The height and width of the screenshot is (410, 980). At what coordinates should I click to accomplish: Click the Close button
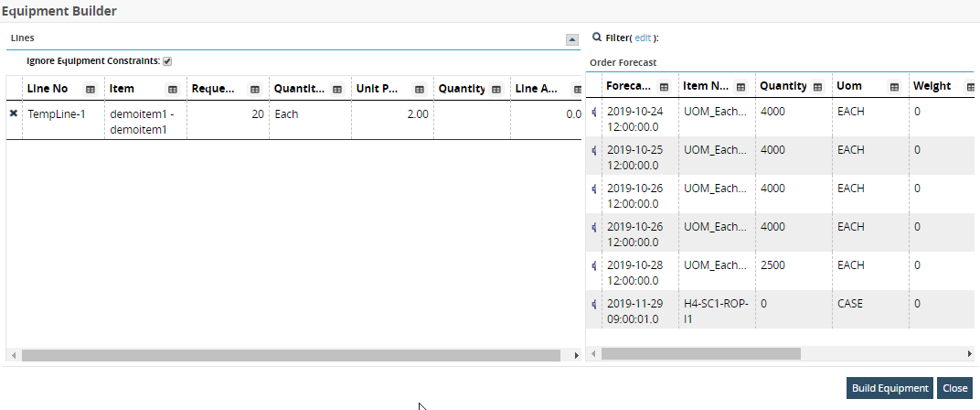pyautogui.click(x=955, y=388)
